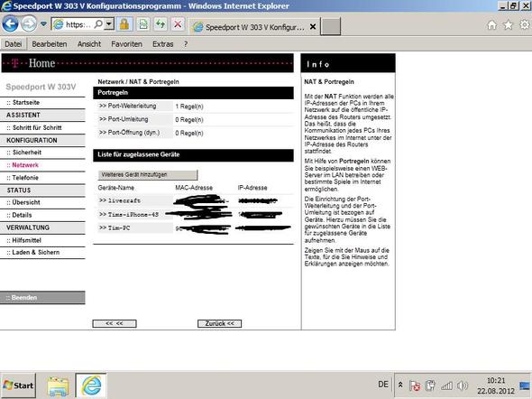Stop loading with the red X
532x399 pixels.
(178, 24)
